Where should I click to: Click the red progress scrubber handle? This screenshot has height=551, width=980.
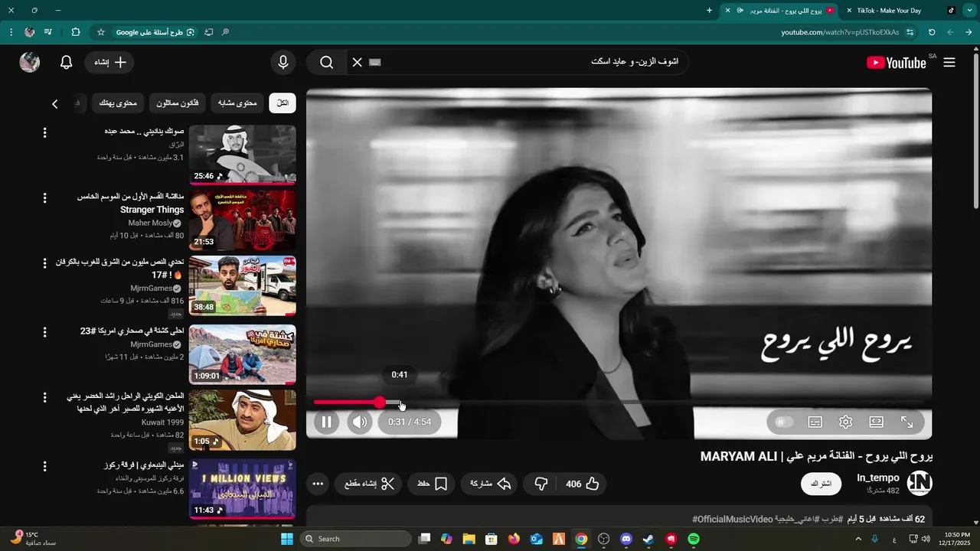pos(380,402)
